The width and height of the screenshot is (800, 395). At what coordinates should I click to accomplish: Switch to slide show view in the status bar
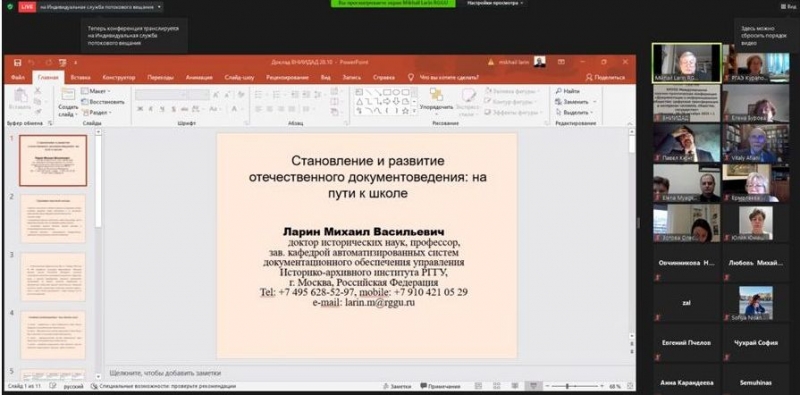[x=533, y=386]
